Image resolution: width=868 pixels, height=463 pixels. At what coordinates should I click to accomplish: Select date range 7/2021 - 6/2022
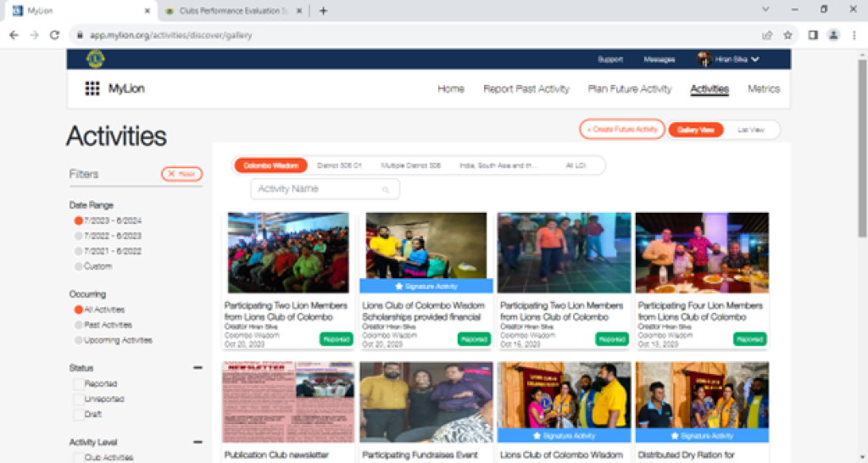click(79, 251)
